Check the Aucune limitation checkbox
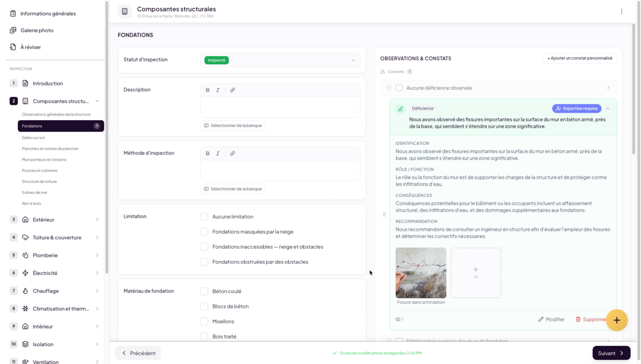 click(204, 217)
